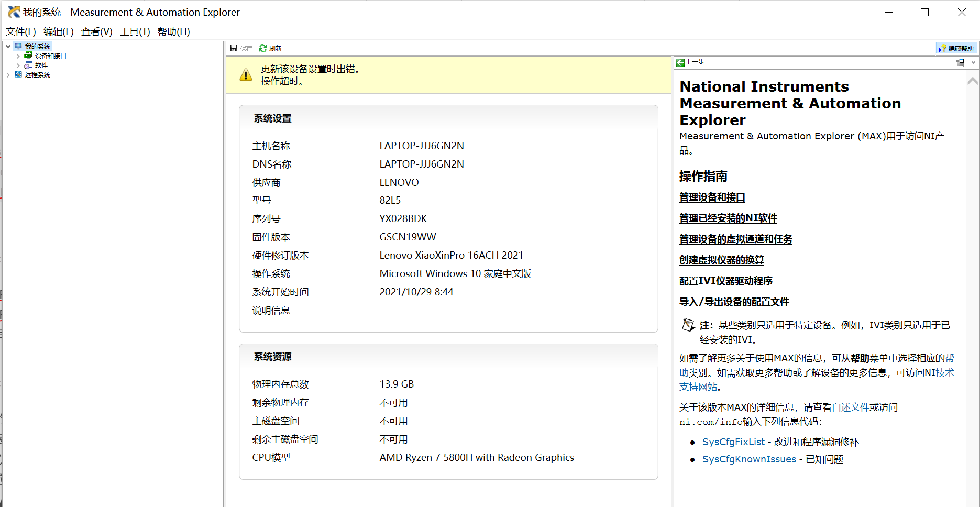Click the Devices and Interfaces (设备和接口) icon
The width and height of the screenshot is (980, 507).
click(x=28, y=56)
